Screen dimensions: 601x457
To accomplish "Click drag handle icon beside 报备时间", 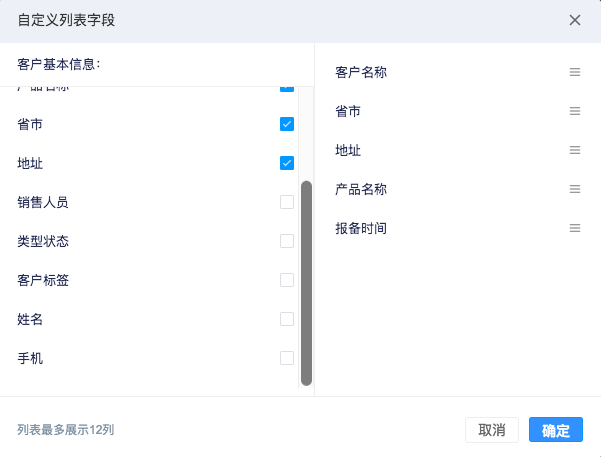I will 575,228.
